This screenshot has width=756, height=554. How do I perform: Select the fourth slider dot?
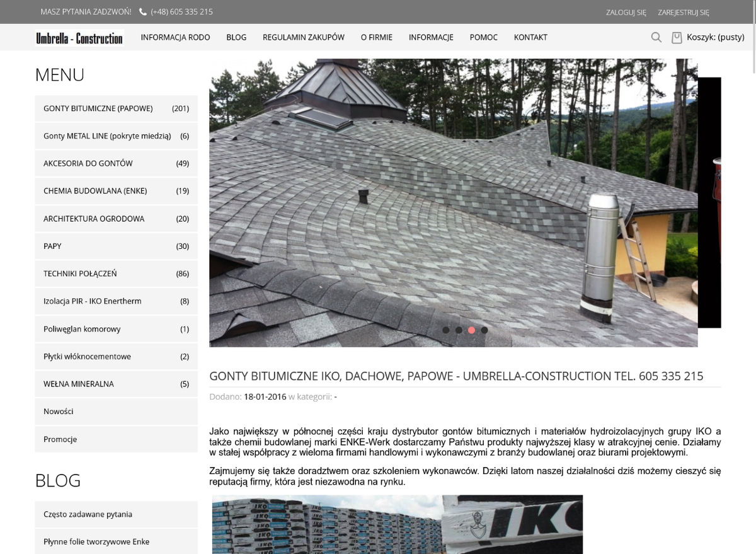[484, 330]
